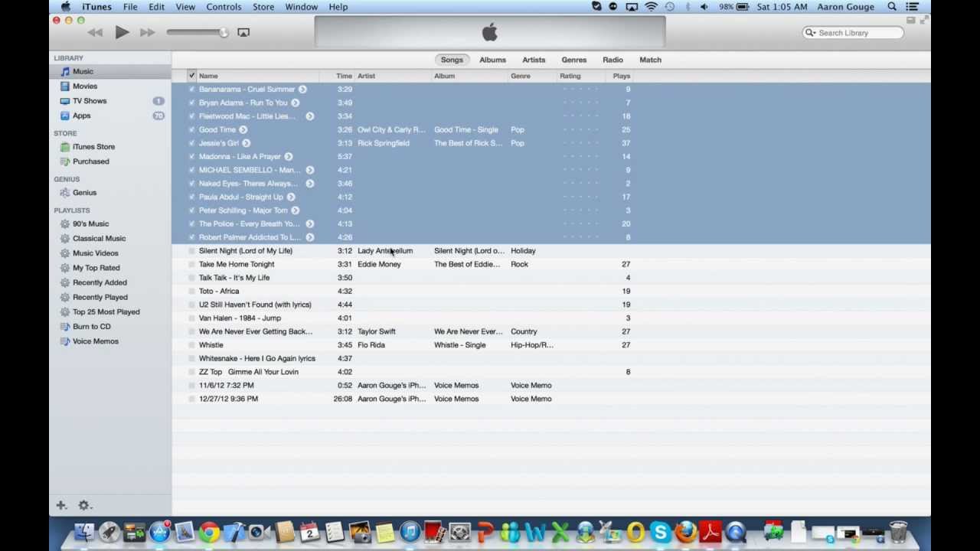This screenshot has width=980, height=551.
Task: Open Google Chrome from the Dock
Action: (x=210, y=532)
